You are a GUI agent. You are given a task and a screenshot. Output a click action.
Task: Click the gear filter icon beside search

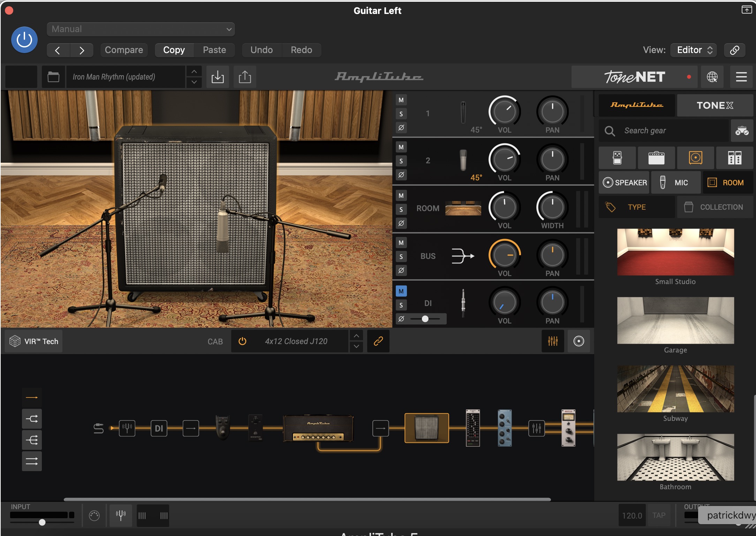(742, 131)
